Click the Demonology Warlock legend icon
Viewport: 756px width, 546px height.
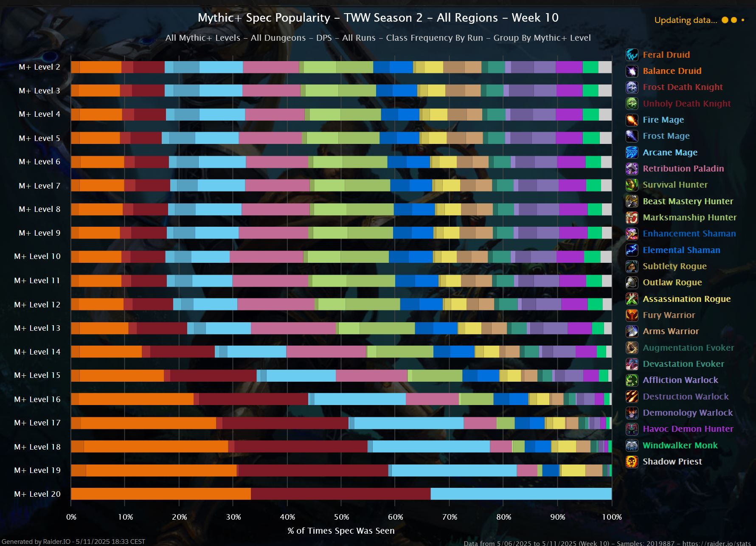coord(632,413)
